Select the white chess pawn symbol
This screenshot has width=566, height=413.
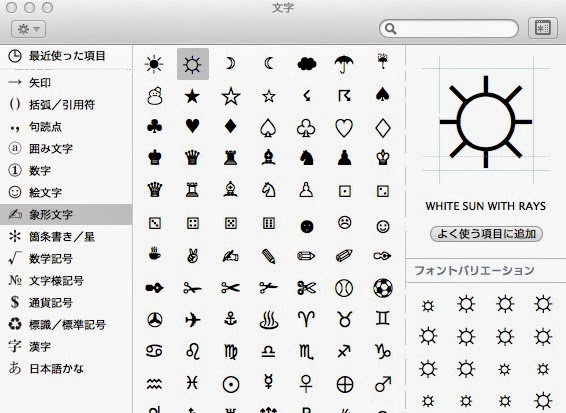(x=306, y=190)
